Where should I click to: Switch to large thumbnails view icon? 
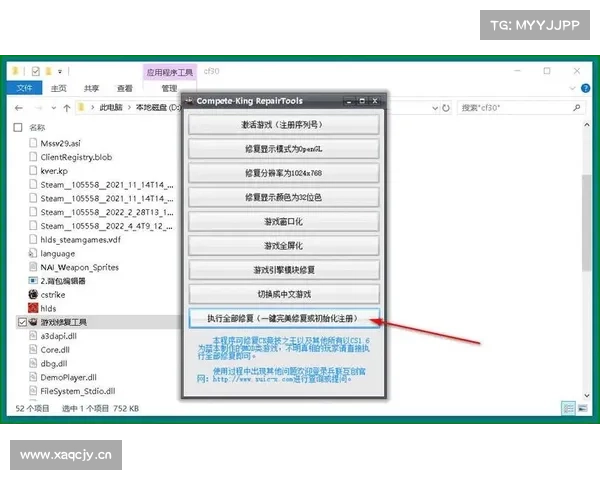[583, 408]
